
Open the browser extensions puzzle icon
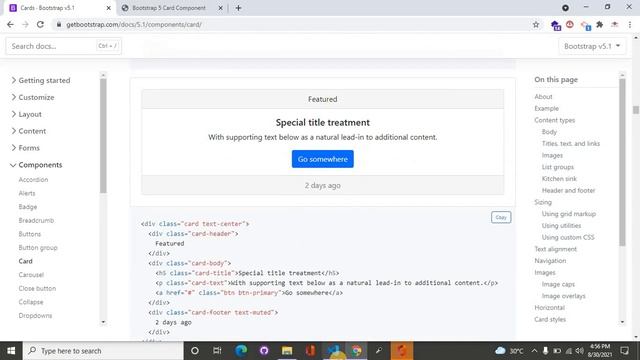(600, 25)
